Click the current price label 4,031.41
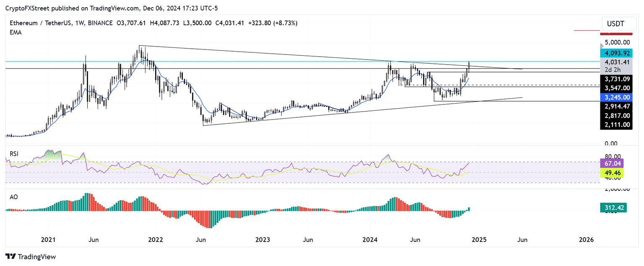644x266 pixels. [616, 62]
